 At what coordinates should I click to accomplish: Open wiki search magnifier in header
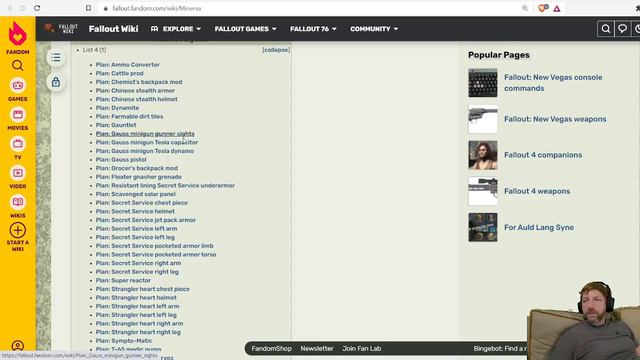606,29
